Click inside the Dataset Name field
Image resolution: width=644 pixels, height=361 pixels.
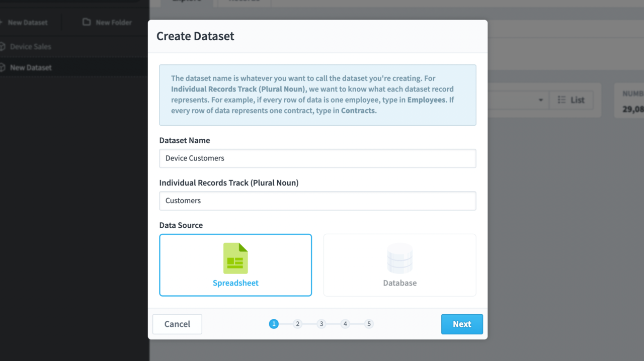(x=317, y=158)
